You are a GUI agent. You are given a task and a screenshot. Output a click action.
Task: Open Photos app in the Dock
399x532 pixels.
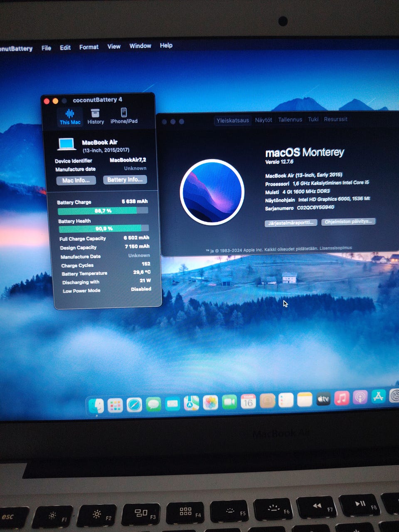pos(210,402)
